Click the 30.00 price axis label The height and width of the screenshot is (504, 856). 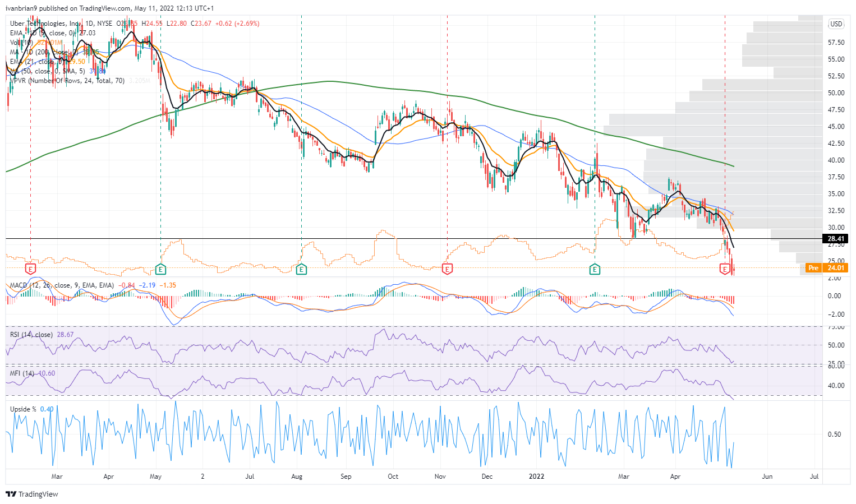click(836, 228)
